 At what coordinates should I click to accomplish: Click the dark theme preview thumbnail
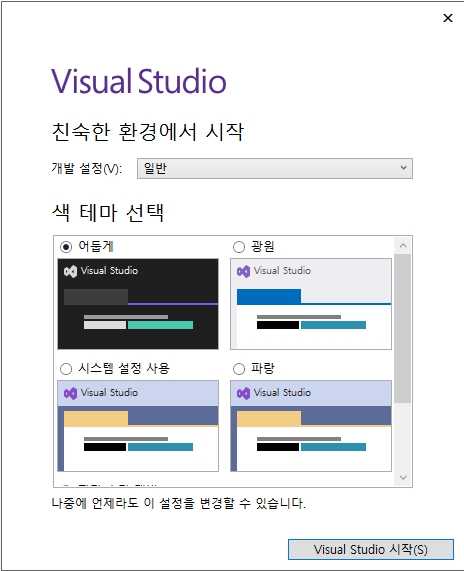pos(138,304)
